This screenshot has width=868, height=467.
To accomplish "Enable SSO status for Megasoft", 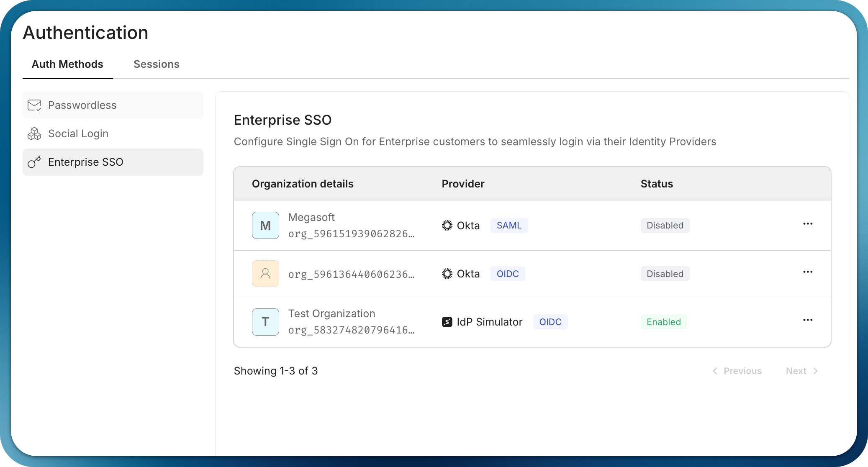I will pyautogui.click(x=665, y=225).
